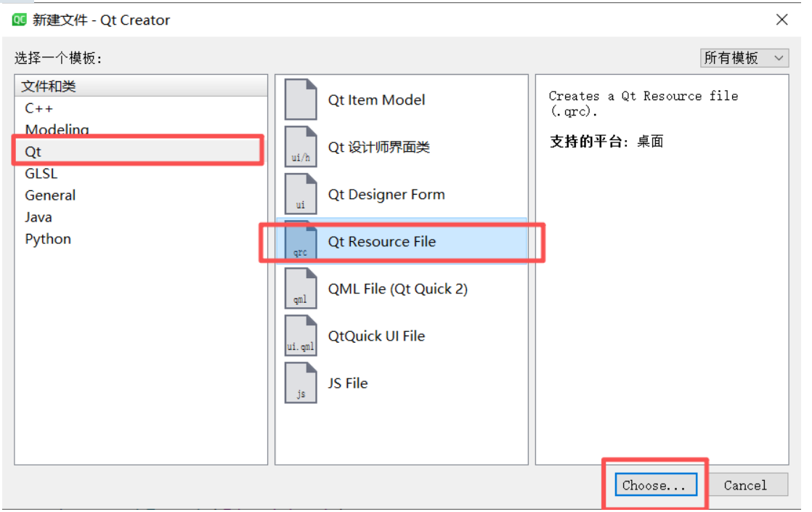Select the GLSL category
This screenshot has height=512, width=812.
tap(141, 174)
